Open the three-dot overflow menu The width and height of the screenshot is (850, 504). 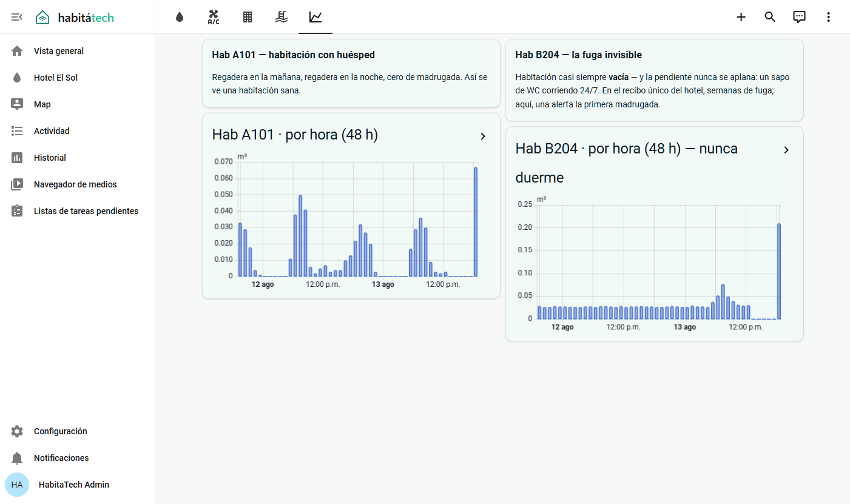(829, 17)
